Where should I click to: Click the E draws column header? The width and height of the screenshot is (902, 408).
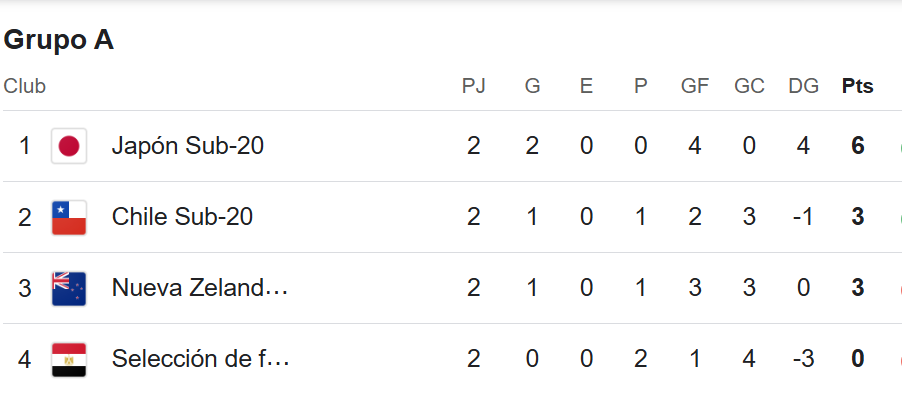click(x=586, y=86)
